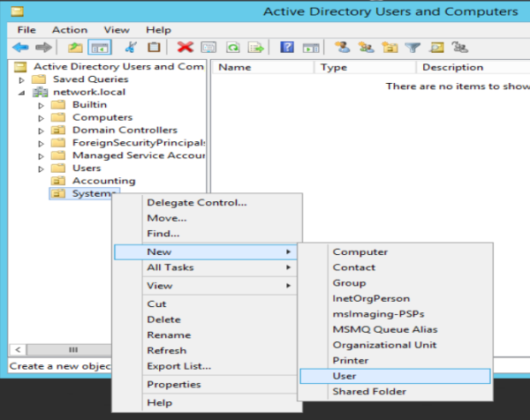Select Printer in the New submenu
The height and width of the screenshot is (420, 530).
pos(395,361)
